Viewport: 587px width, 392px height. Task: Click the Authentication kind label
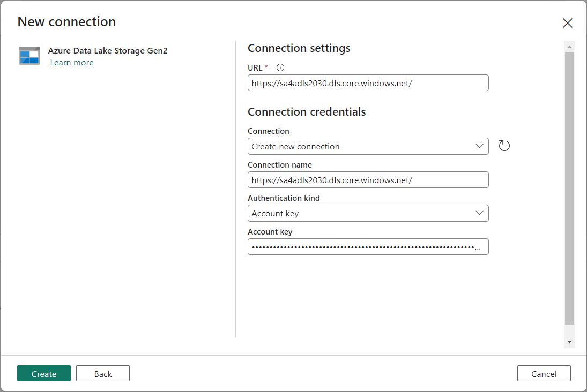coord(284,198)
